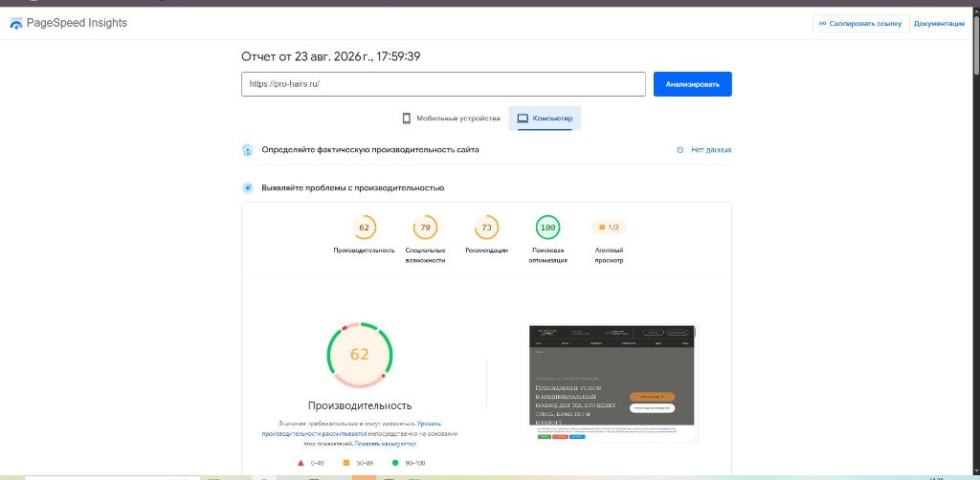Click the green circle 90–100 legend icon

[x=395, y=463]
